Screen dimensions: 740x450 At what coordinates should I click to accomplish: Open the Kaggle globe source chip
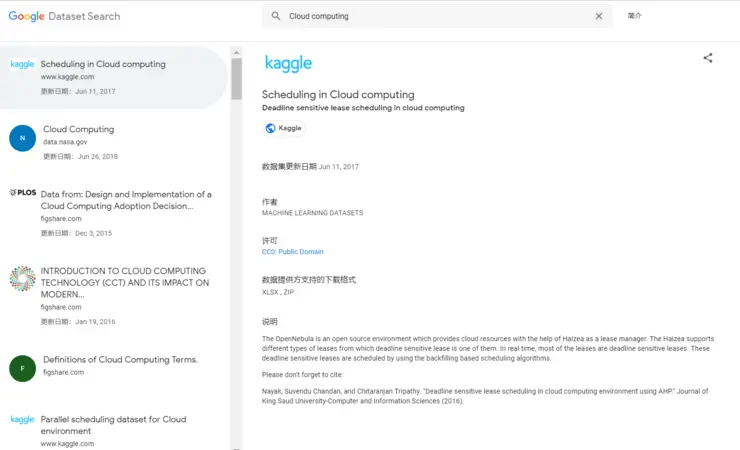tap(284, 128)
